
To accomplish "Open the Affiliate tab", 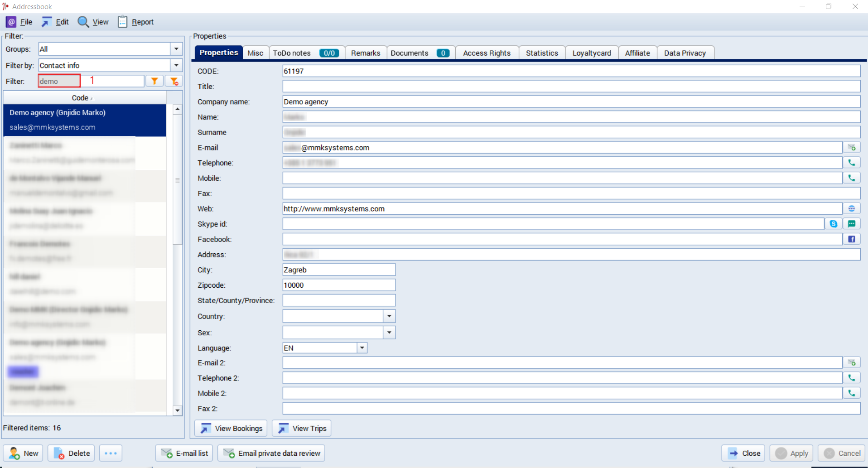I will 637,53.
